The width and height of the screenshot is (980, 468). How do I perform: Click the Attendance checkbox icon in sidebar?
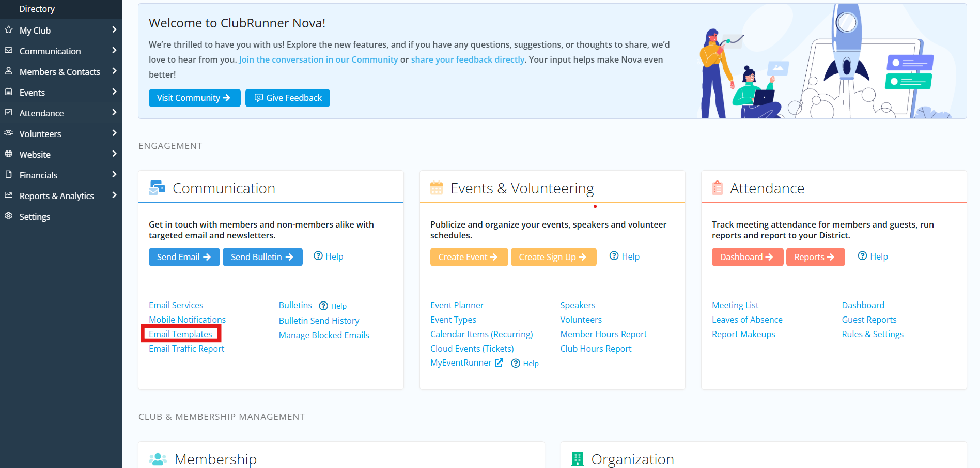click(x=9, y=113)
